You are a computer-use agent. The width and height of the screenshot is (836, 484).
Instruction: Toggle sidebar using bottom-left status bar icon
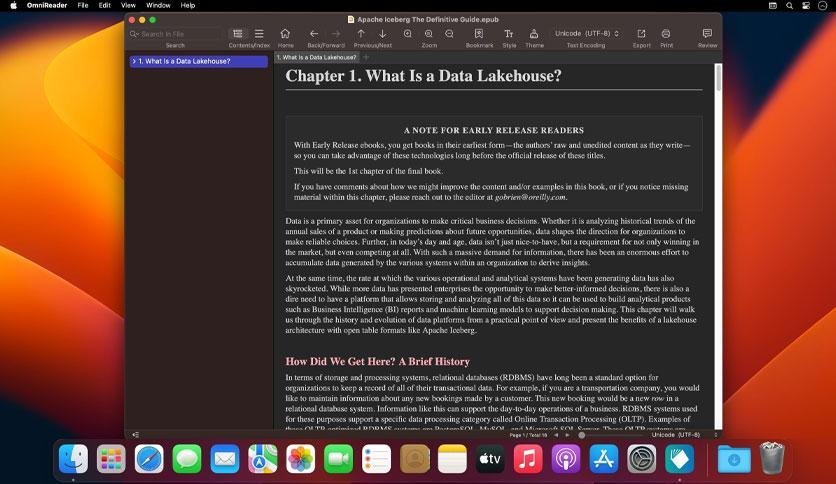click(135, 435)
